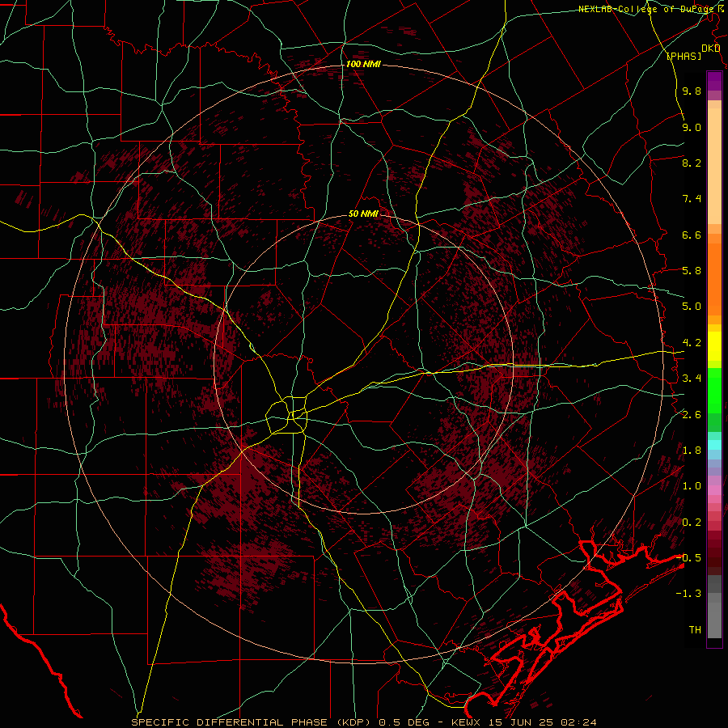Pick the yellow segment of the color bar
The width and height of the screenshot is (728, 728).
[x=714, y=346]
